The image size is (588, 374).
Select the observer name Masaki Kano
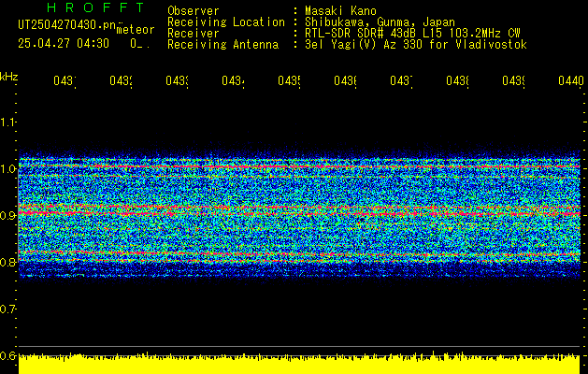[x=340, y=11]
